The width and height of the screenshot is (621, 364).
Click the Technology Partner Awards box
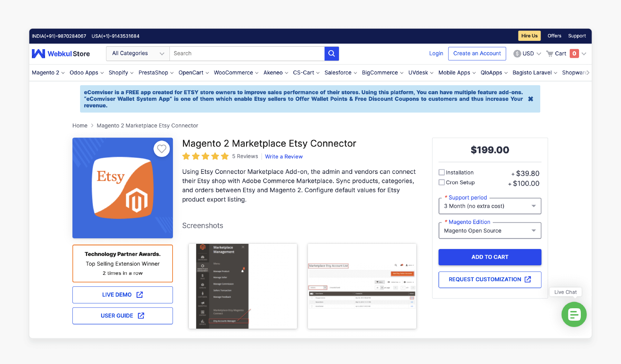click(x=123, y=264)
